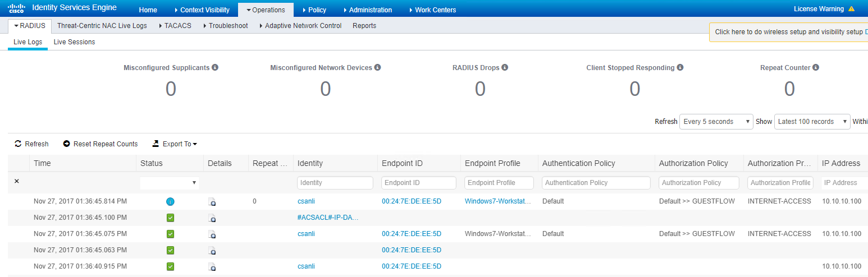This screenshot has height=277, width=868.
Task: Select INTERNET-ACCESS in the 01:36:45.075 row
Action: click(x=779, y=234)
